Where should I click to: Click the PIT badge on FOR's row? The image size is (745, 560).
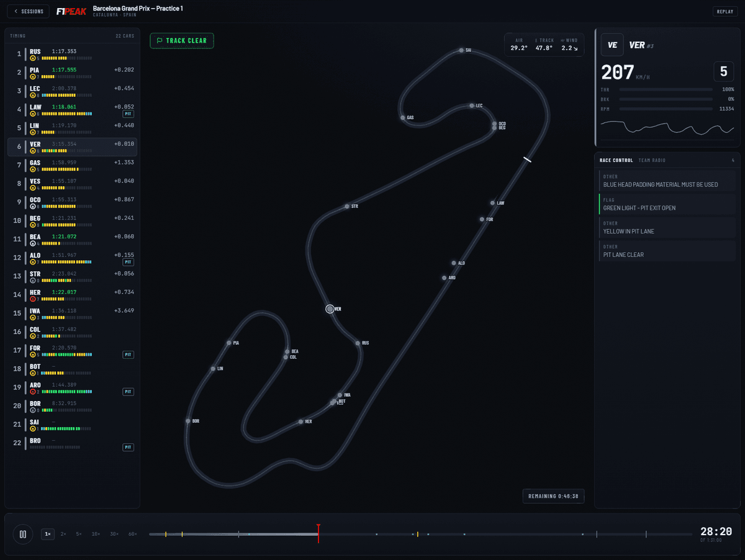coord(129,355)
